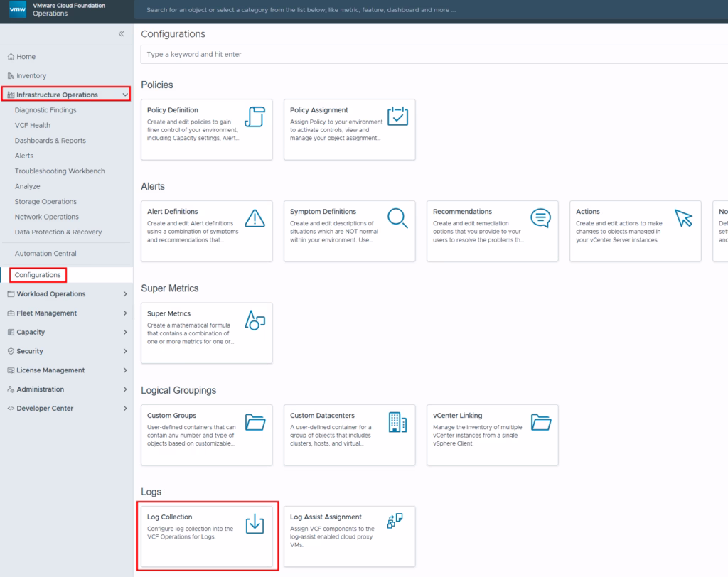
Task: Click the Log Assist Assignment icon
Action: coord(395,522)
